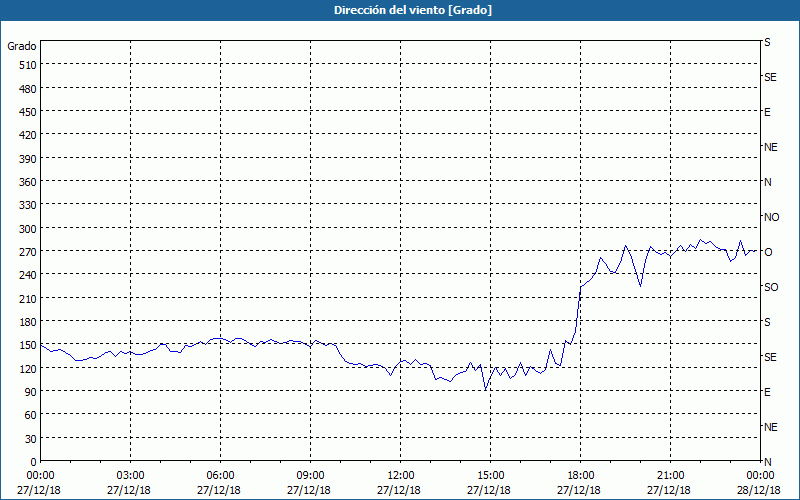Click the 00:00 time label for 28/12/18
This screenshot has width=800, height=500.
(x=760, y=476)
